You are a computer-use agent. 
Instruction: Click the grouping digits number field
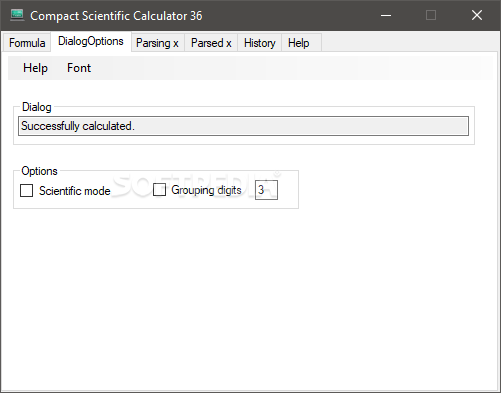(x=266, y=190)
